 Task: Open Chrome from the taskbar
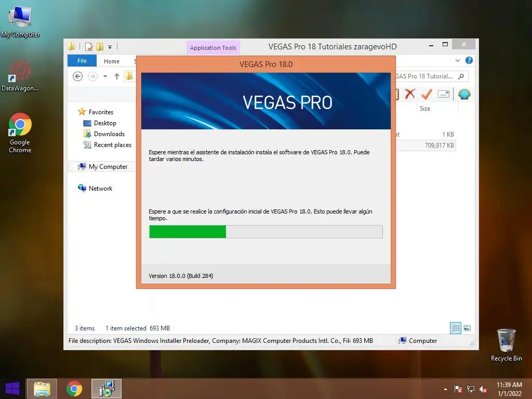pos(74,389)
